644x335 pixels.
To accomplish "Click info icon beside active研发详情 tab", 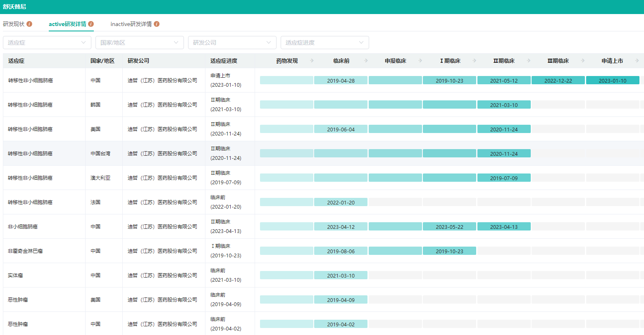I will (x=91, y=24).
